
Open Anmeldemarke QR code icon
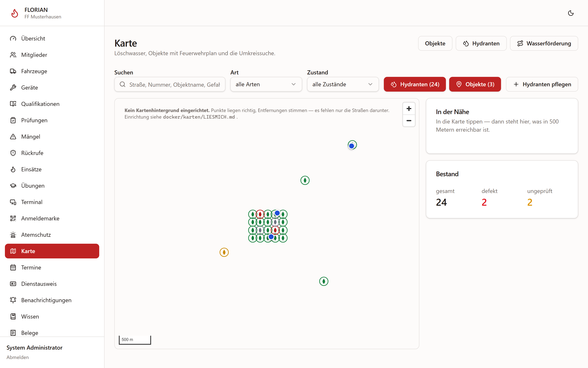coord(13,218)
